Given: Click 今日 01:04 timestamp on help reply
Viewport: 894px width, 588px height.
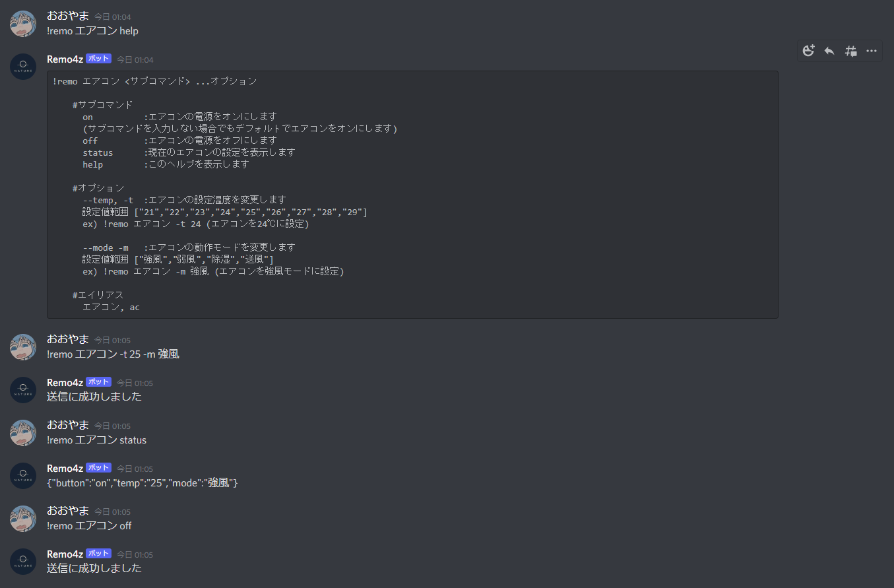Looking at the screenshot, I should tap(135, 59).
